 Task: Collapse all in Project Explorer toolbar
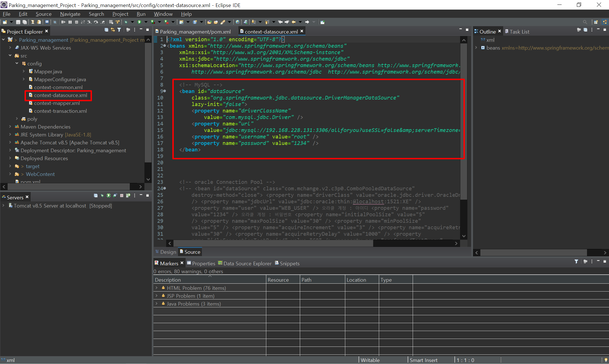point(106,30)
